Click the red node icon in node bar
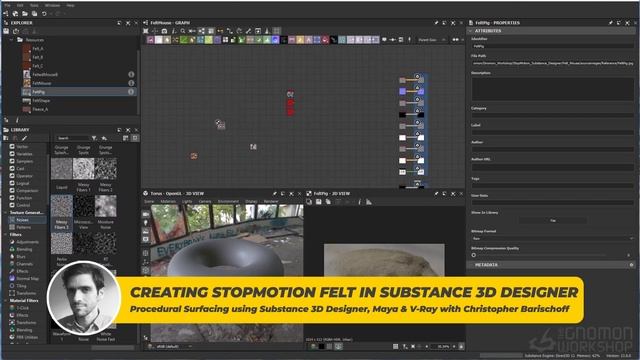This screenshot has height=360, width=640. [x=325, y=40]
